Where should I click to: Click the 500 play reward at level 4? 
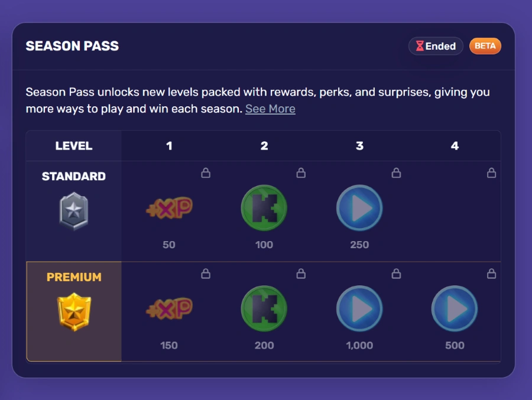454,308
